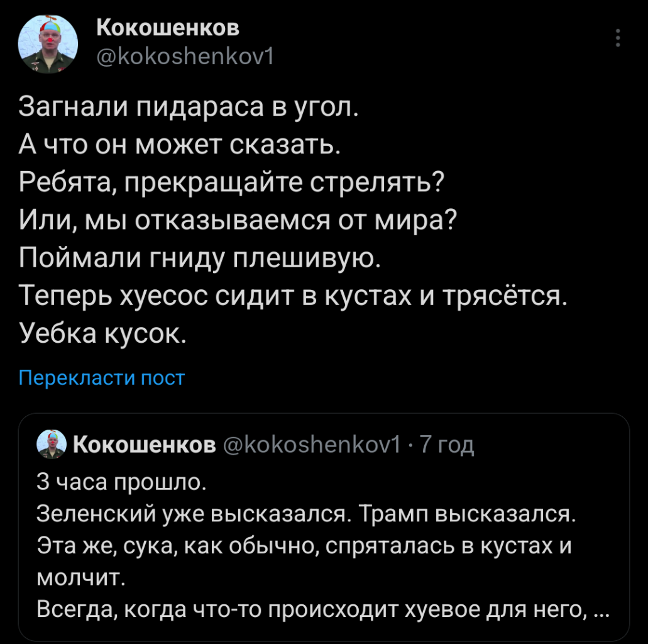Viewport: 648px width, 644px height.
Task: Click the quoted line '3 часа прошло.'
Action: coord(120,482)
